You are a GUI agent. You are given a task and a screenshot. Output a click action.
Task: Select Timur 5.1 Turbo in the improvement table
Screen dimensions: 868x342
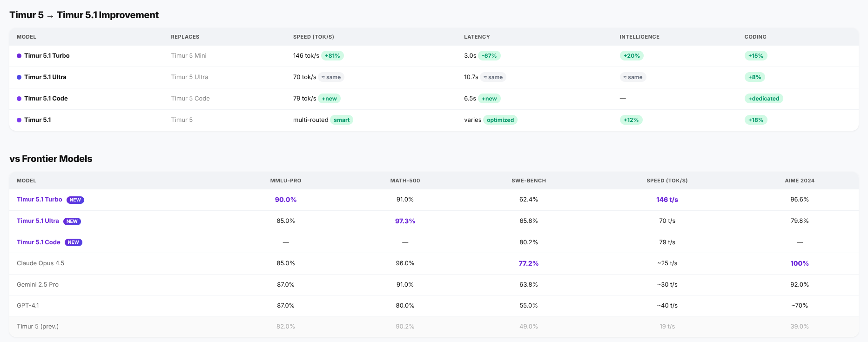47,56
